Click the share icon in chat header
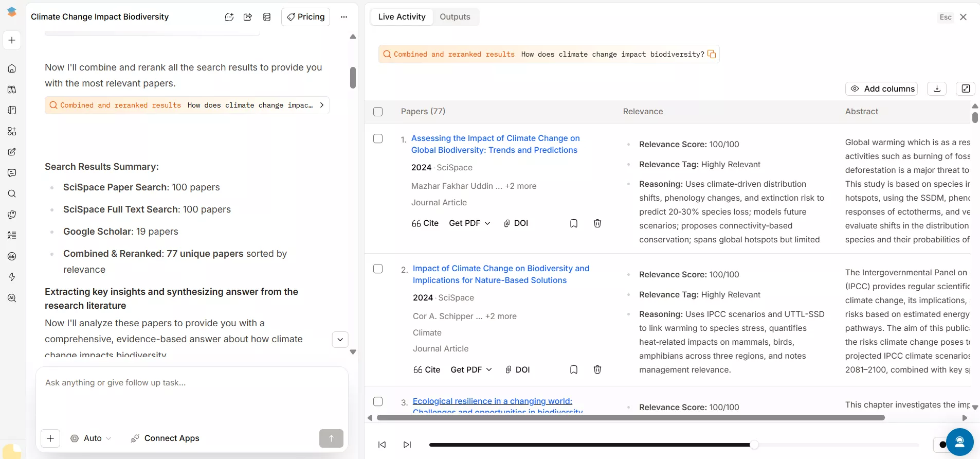The height and width of the screenshot is (459, 980). point(248,17)
